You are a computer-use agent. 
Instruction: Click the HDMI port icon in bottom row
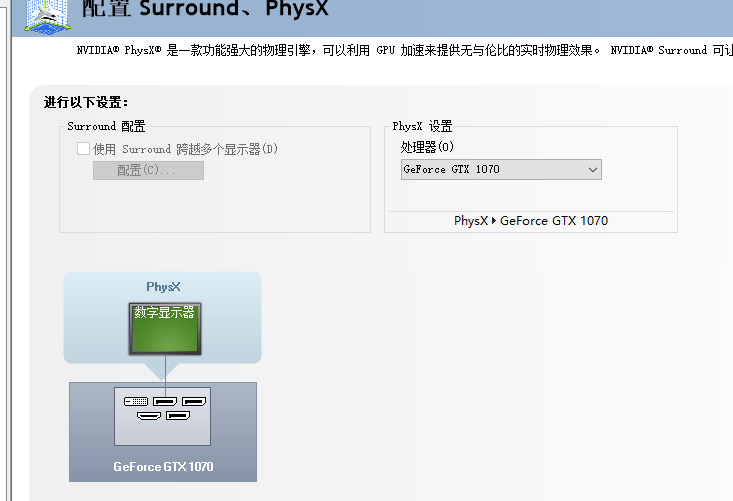coord(149,415)
